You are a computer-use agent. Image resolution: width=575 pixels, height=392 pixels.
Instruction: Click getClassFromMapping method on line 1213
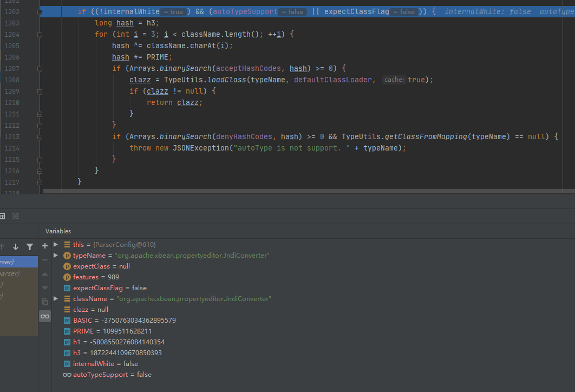(426, 136)
